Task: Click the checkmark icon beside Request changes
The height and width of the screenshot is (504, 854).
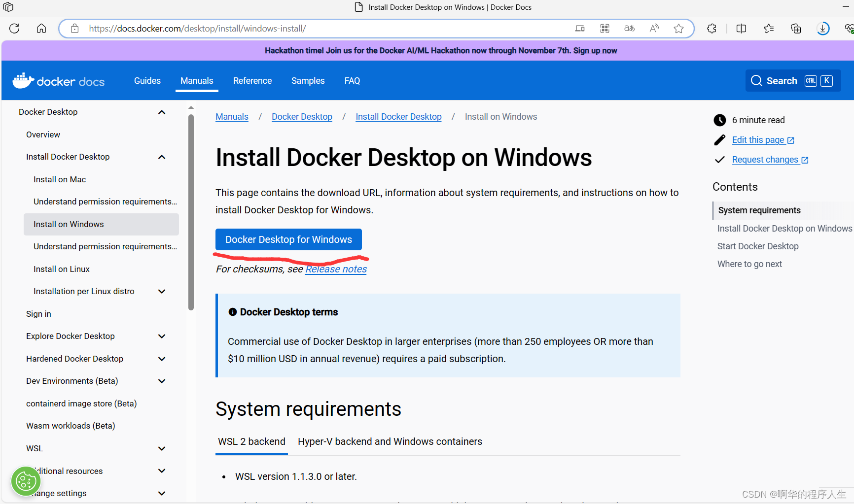Action: coord(720,160)
